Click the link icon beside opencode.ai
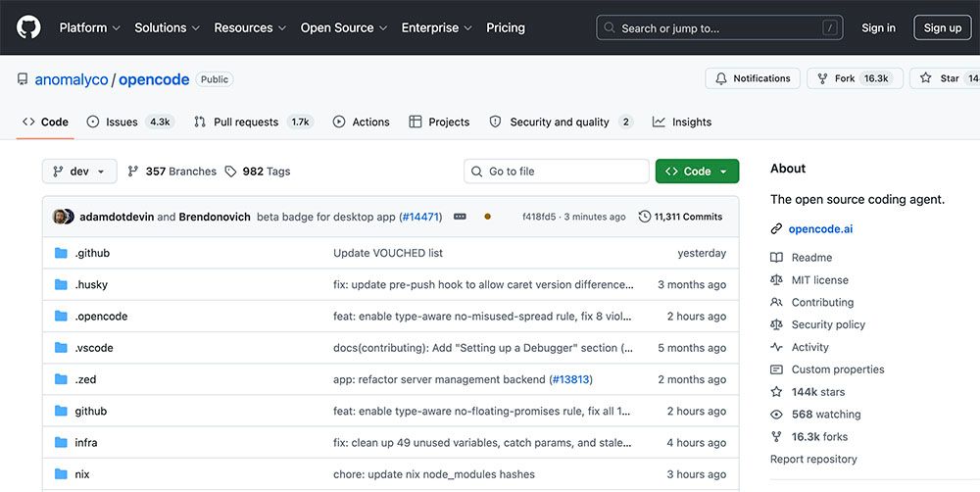This screenshot has width=980, height=492. pos(776,228)
